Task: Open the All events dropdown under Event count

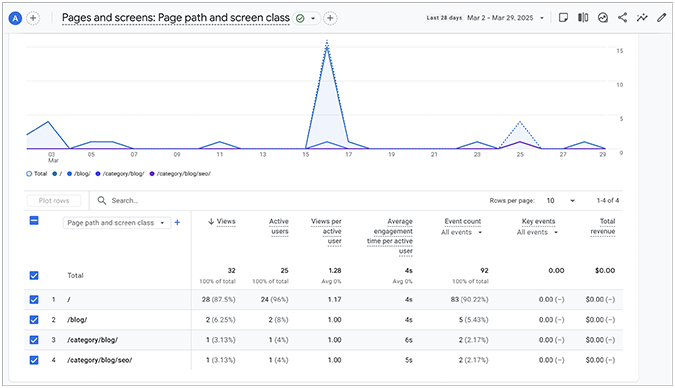Action: tap(461, 233)
